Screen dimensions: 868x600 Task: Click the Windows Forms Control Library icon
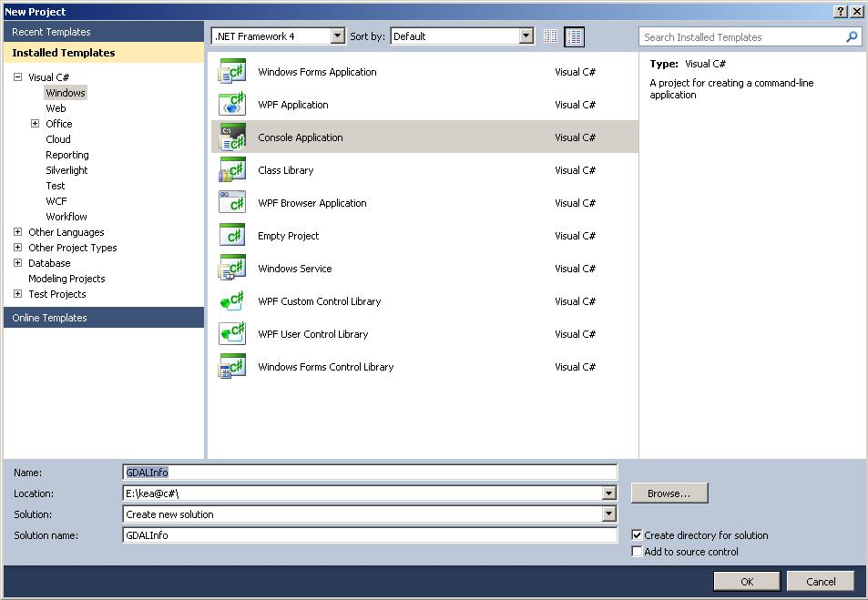tap(232, 366)
